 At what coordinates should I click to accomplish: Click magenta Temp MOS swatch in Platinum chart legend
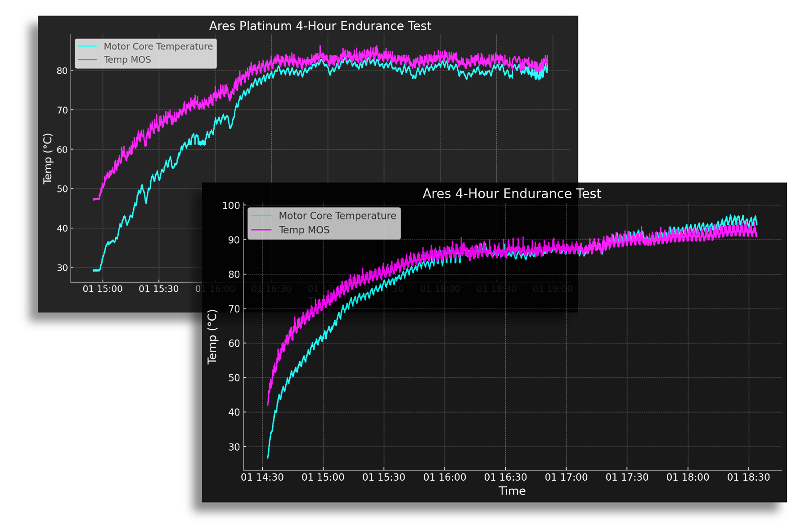pyautogui.click(x=88, y=60)
